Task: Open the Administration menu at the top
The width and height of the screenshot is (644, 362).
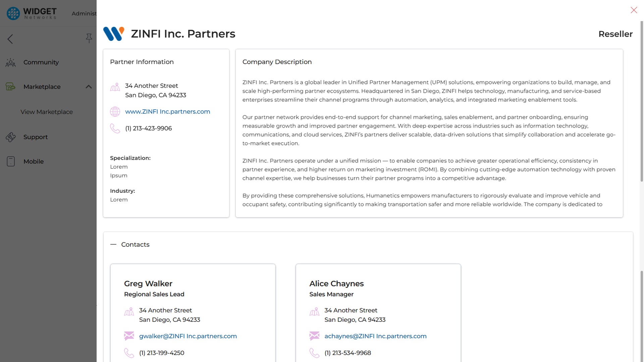Action: (x=84, y=13)
